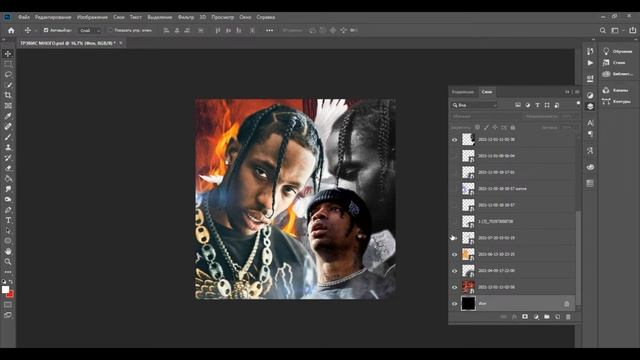Open the Move tool preset picker arrow
Image resolution: width=640 pixels, height=360 pixels.
pos(36,31)
